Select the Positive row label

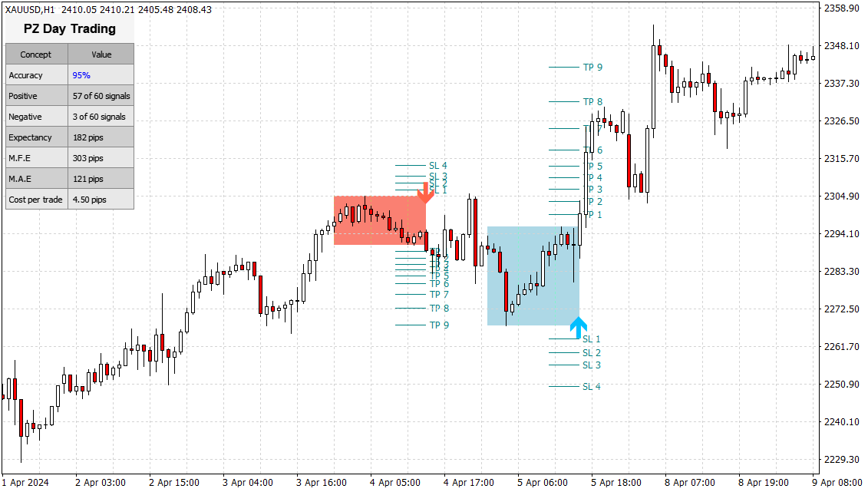23,96
